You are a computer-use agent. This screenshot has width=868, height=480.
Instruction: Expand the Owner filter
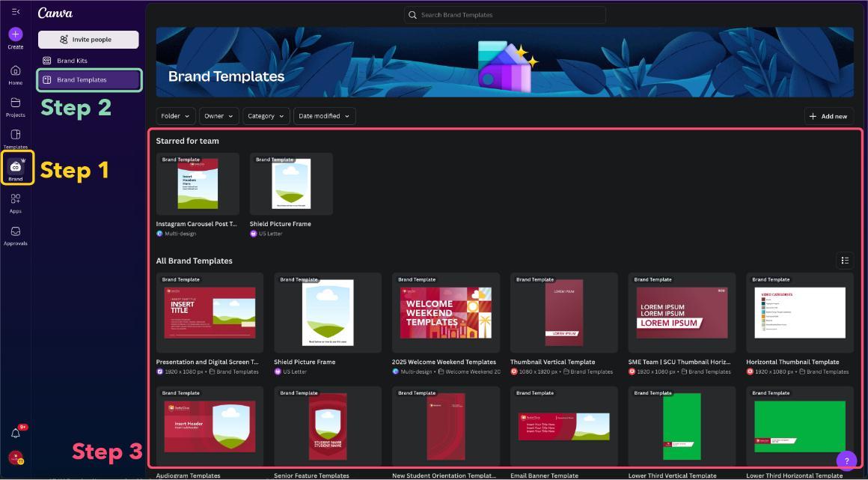[x=218, y=116]
